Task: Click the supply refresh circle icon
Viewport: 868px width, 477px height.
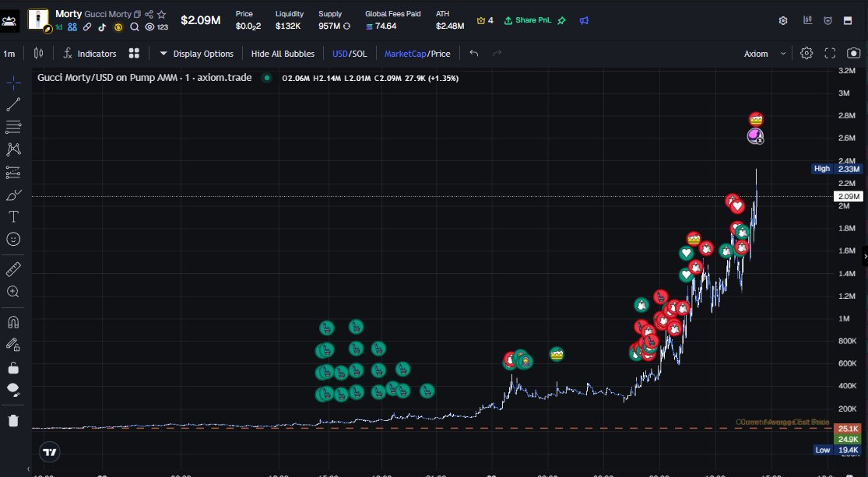Action: (x=346, y=26)
